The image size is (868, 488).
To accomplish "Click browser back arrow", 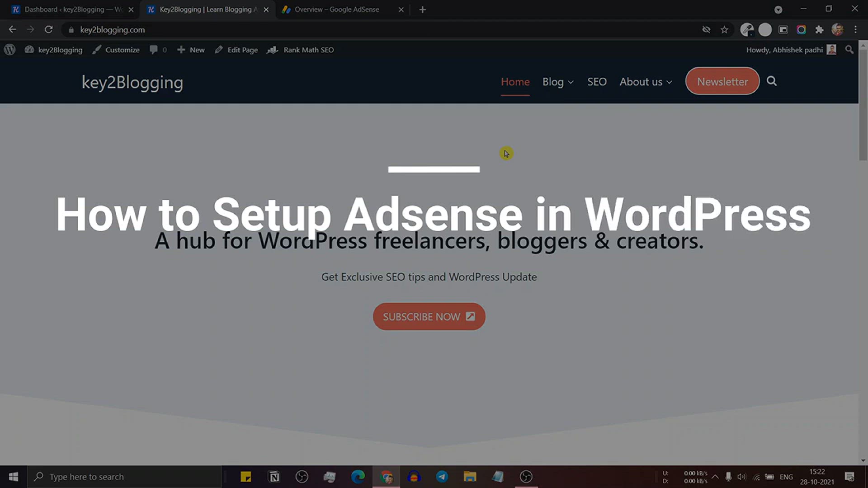I will (x=12, y=29).
